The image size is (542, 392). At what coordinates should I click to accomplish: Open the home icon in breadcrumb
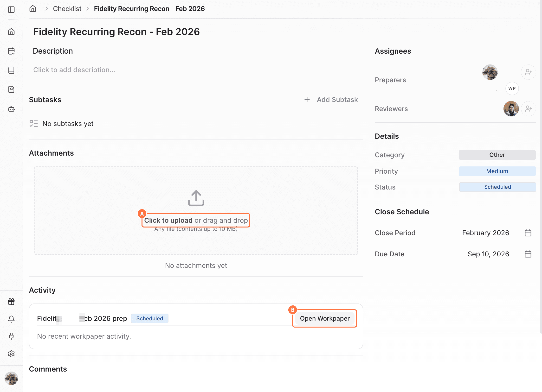click(33, 9)
